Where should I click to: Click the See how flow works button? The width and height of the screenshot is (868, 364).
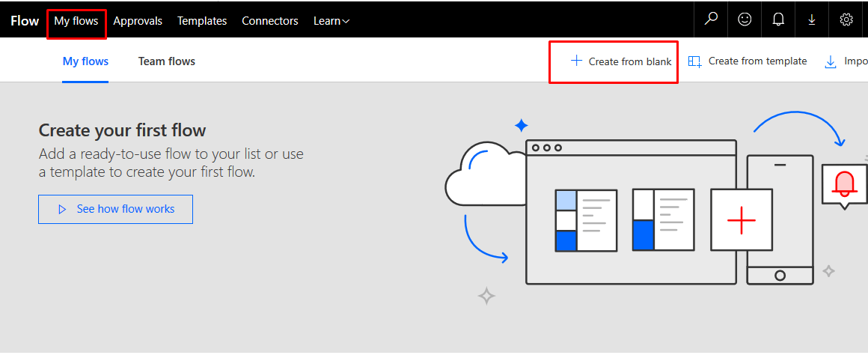point(116,210)
